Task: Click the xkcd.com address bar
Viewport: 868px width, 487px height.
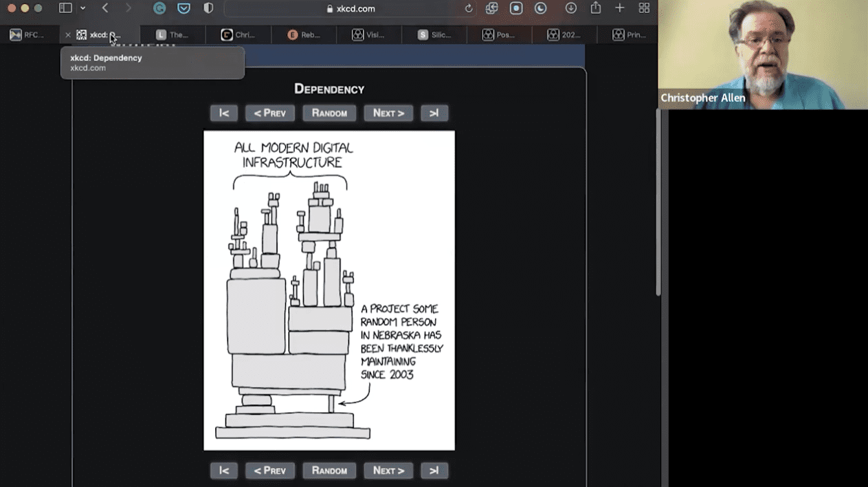Action: (x=350, y=9)
